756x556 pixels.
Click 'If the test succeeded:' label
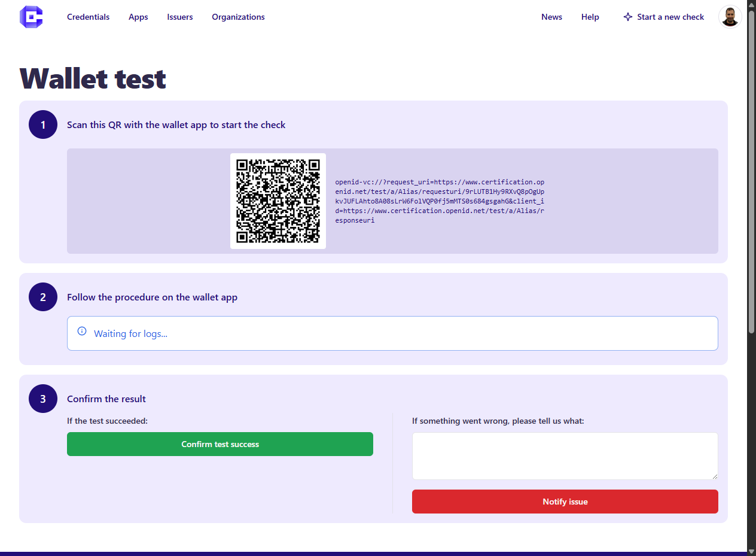(x=107, y=421)
